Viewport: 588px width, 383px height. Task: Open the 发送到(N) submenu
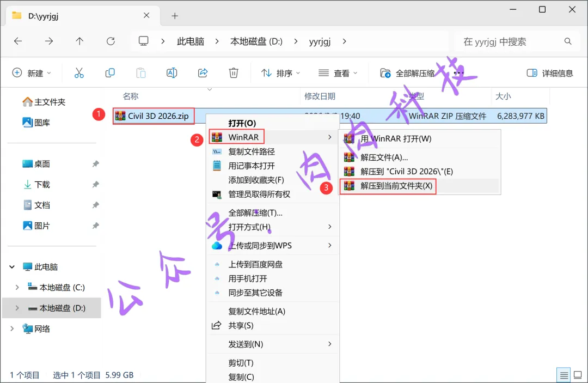pyautogui.click(x=273, y=344)
